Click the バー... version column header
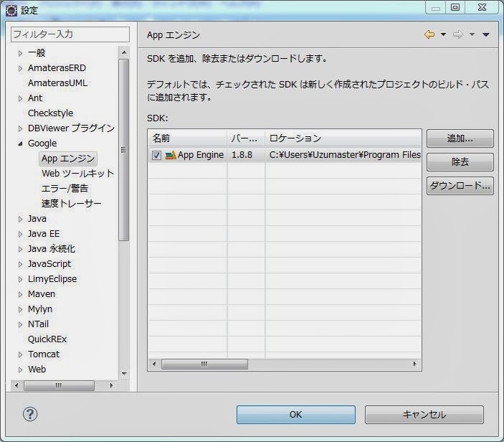 [246, 138]
